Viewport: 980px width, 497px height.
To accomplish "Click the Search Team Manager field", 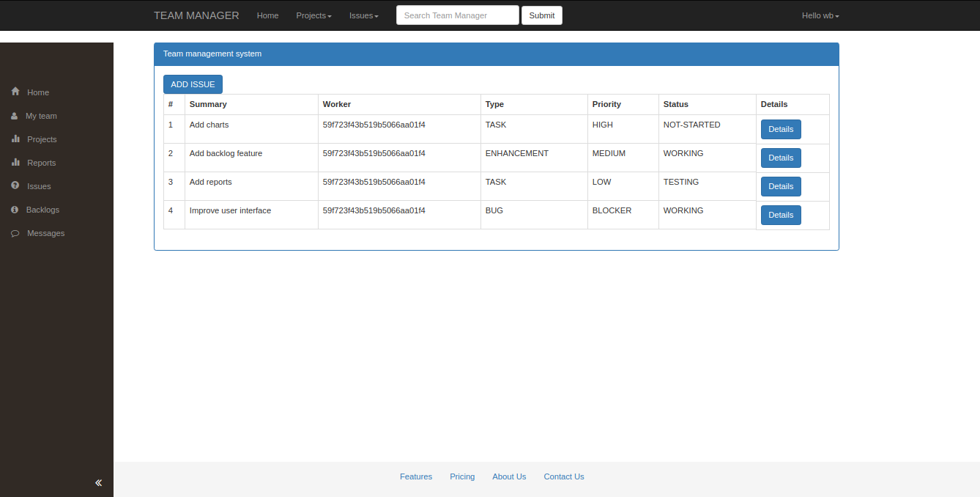I will tap(458, 15).
